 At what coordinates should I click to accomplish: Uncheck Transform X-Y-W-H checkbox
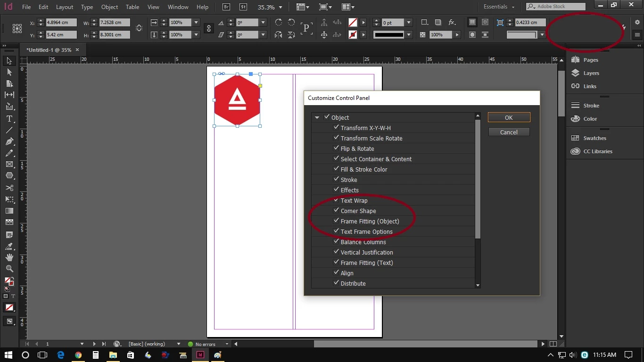(336, 127)
